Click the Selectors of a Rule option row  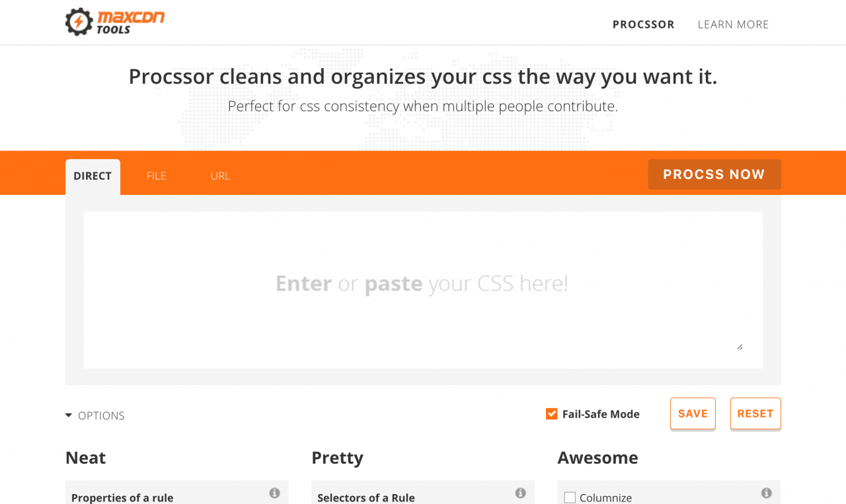423,493
